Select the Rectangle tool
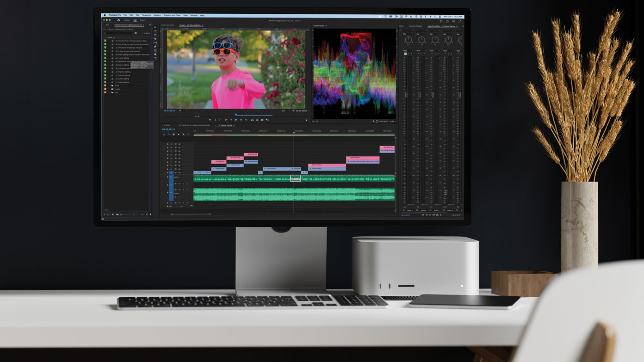This screenshot has width=644, height=362. coord(155,50)
